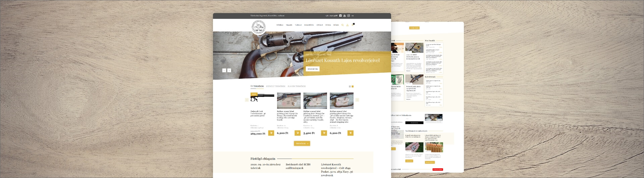Click the Instagram icon in top bar

[x=348, y=16]
